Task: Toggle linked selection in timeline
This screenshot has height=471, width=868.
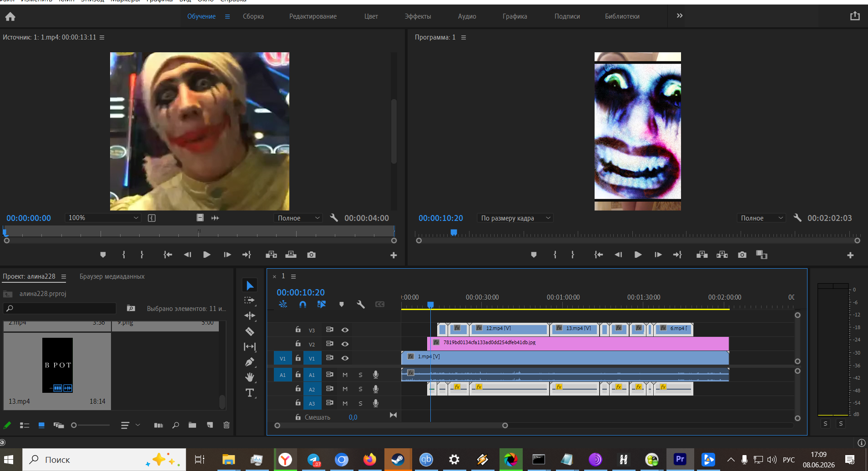Action: coord(322,304)
